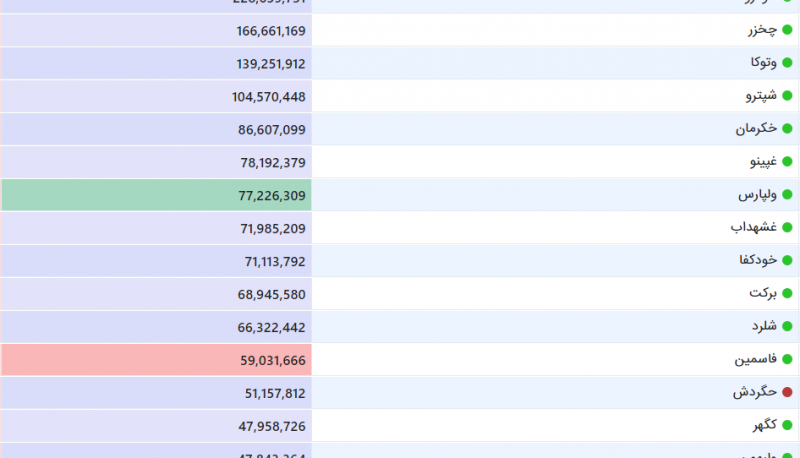This screenshot has width=800, height=458.
Task: Click the value 68,945,580
Action: click(x=271, y=295)
